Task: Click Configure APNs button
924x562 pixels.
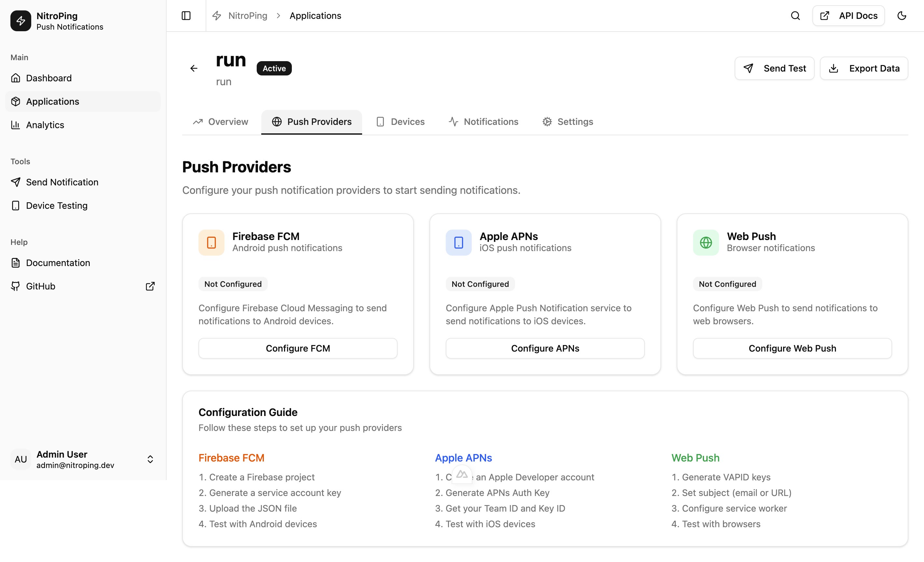Action: [545, 348]
